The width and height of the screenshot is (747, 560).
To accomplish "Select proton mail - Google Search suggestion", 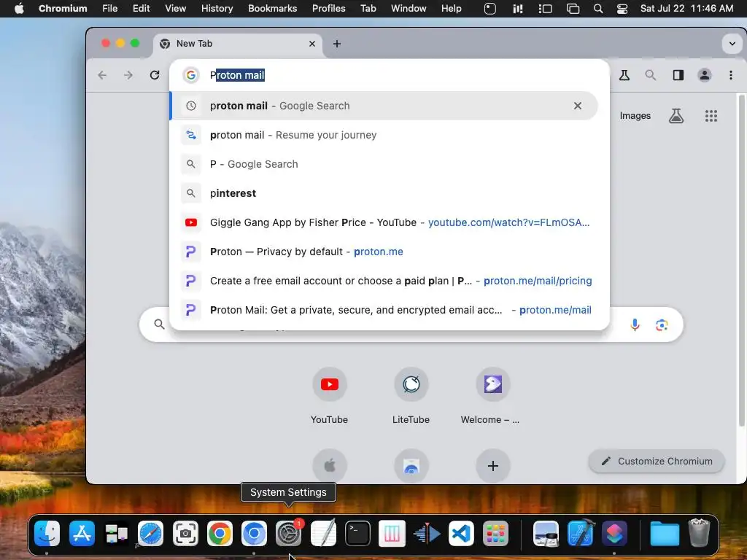I will click(384, 106).
